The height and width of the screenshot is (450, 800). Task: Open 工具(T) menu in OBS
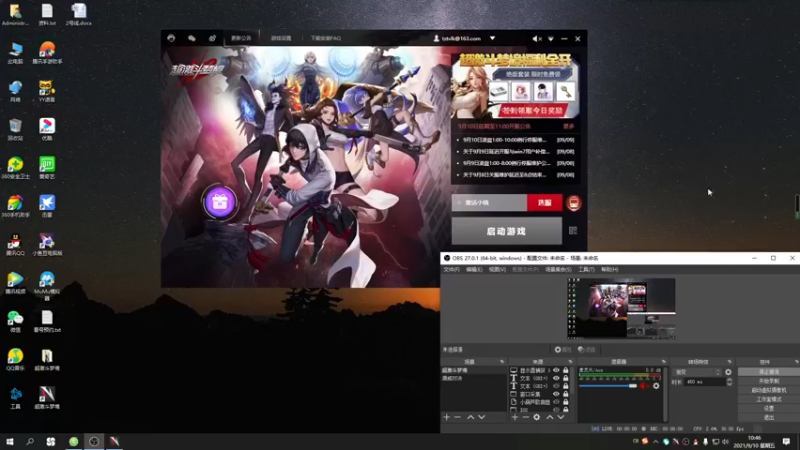tap(586, 269)
